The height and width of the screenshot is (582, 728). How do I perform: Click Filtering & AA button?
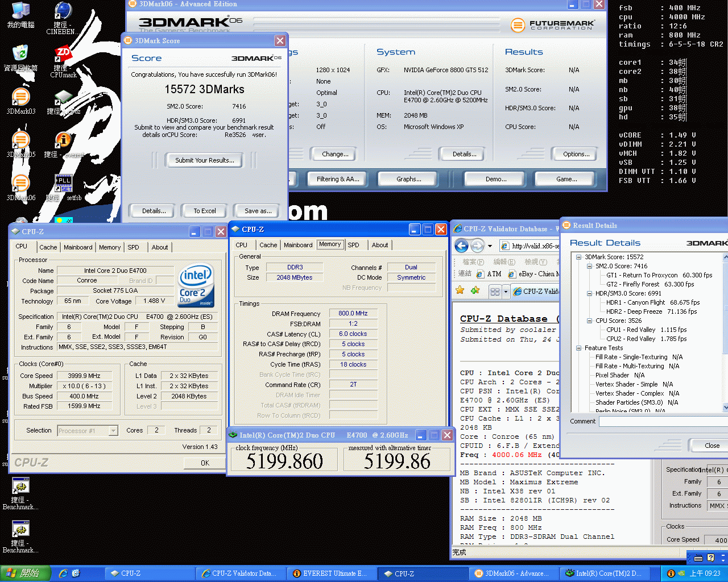click(337, 179)
